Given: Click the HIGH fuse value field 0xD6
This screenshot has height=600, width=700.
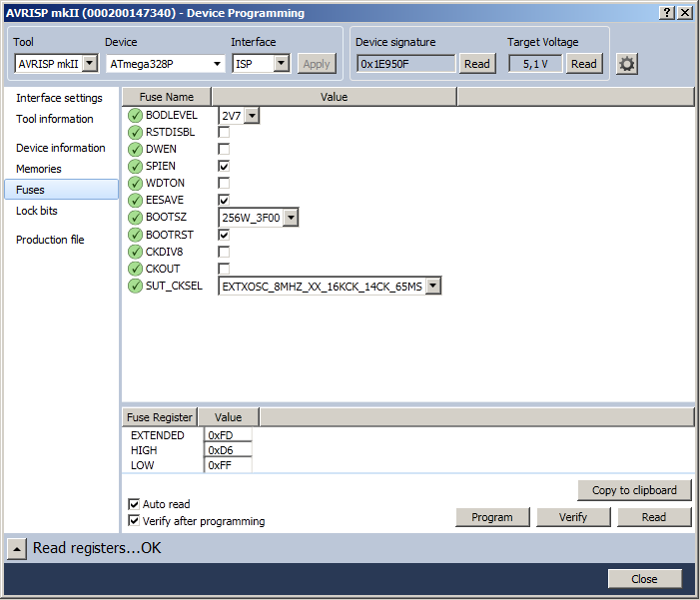Looking at the screenshot, I should (228, 450).
